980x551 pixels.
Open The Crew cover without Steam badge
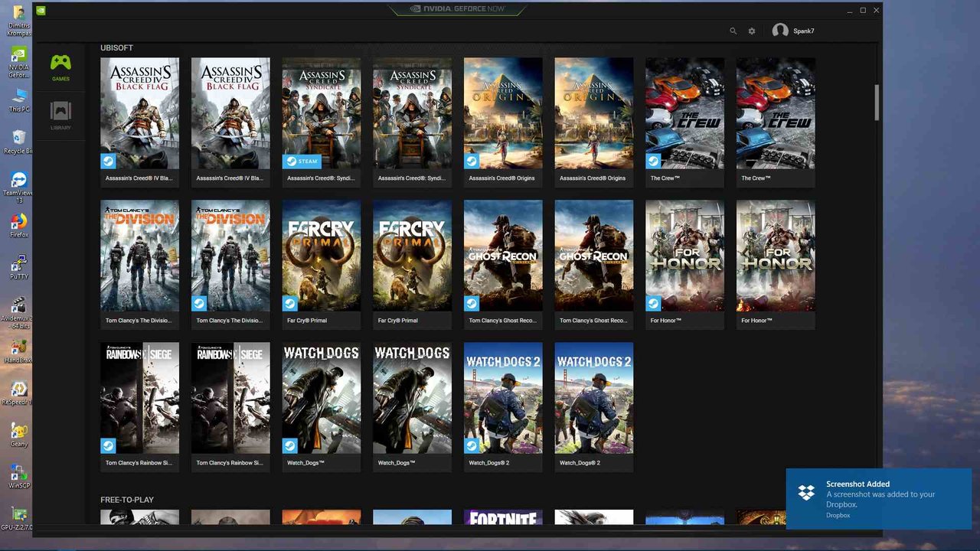pyautogui.click(x=776, y=113)
